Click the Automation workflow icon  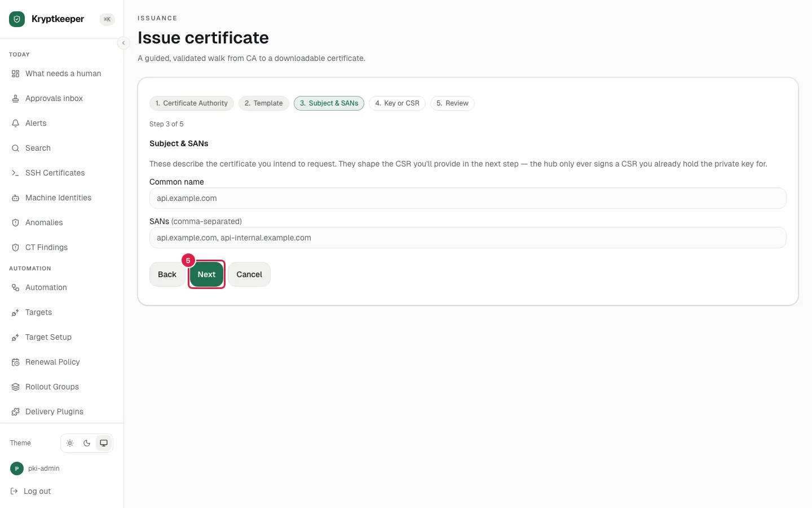pyautogui.click(x=15, y=288)
